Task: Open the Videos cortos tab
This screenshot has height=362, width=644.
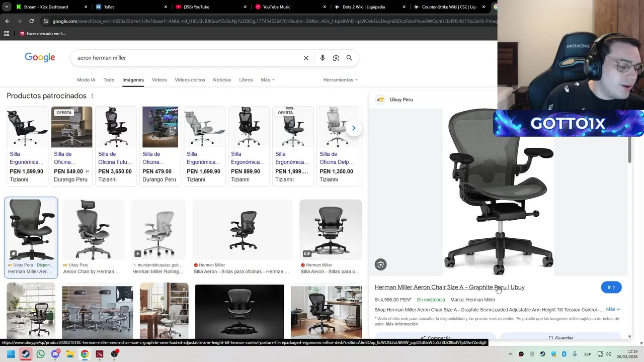Action: click(190, 80)
